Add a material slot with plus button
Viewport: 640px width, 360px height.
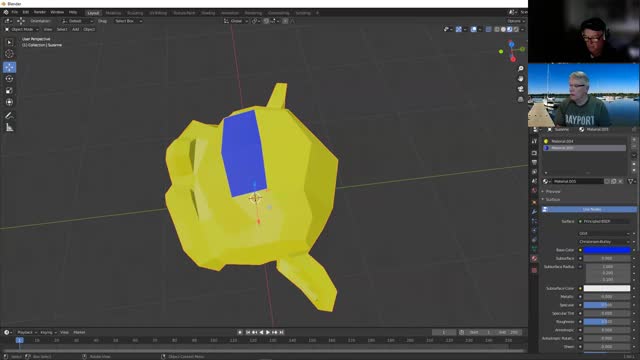click(x=634, y=140)
